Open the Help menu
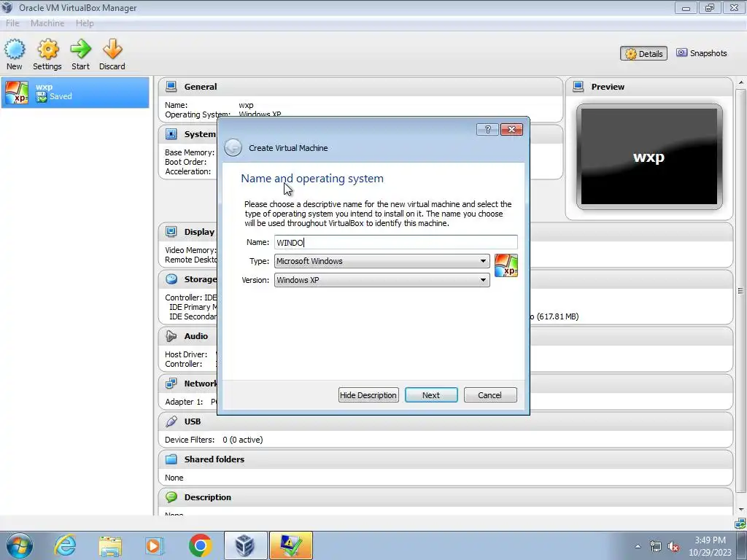The width and height of the screenshot is (747, 560). (85, 23)
